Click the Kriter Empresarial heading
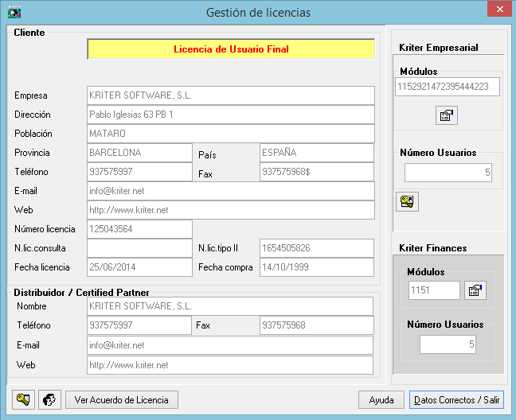The image size is (516, 420). pyautogui.click(x=438, y=48)
